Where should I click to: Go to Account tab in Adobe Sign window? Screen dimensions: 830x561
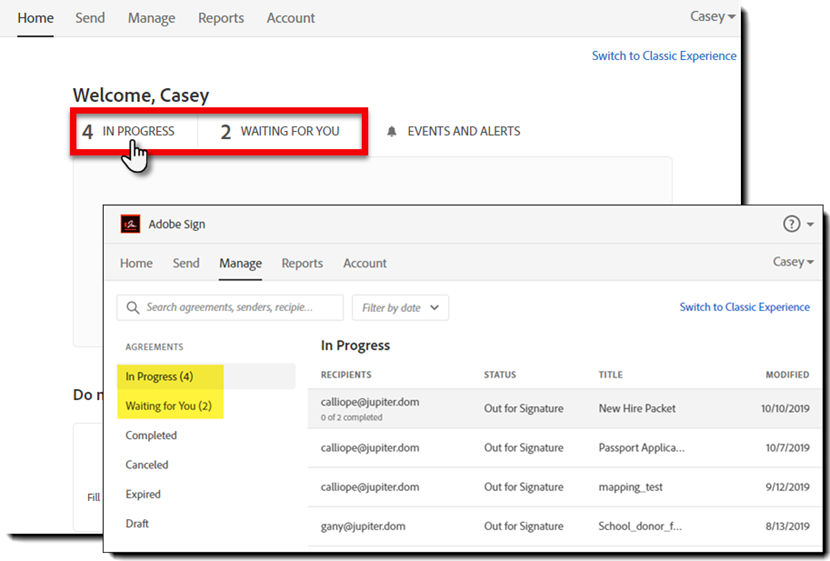tap(365, 263)
